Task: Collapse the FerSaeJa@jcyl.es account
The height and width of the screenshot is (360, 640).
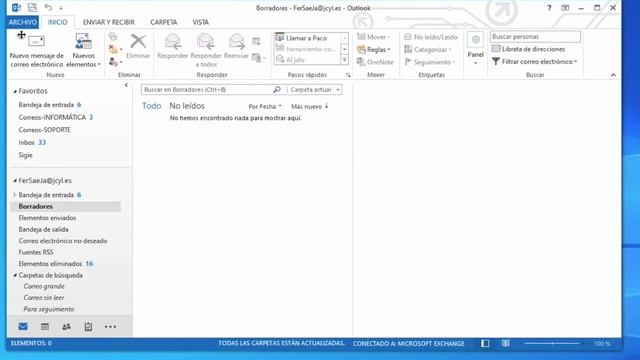Action: pyautogui.click(x=15, y=180)
